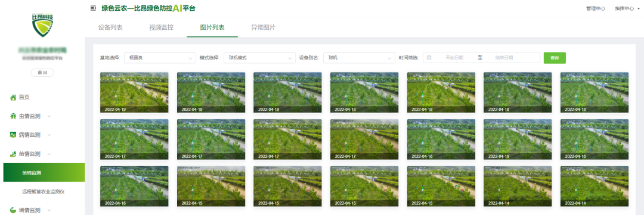Viewport: 644px width, 215px height.
Task: Open the 模式选择 dropdown showing 球机模式
Action: [x=259, y=58]
